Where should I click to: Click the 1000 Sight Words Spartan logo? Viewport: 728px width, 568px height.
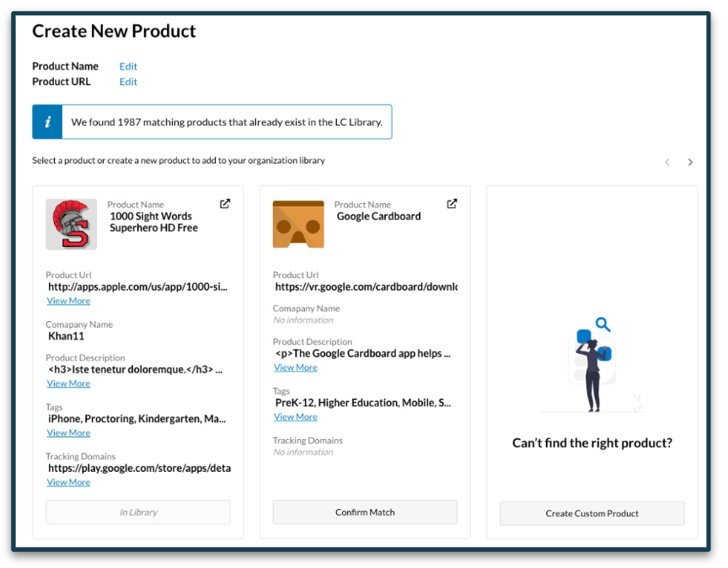(x=71, y=224)
